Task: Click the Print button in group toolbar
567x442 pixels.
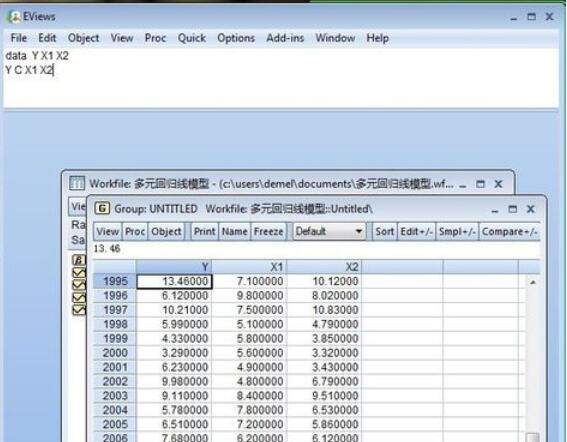Action: click(x=204, y=231)
